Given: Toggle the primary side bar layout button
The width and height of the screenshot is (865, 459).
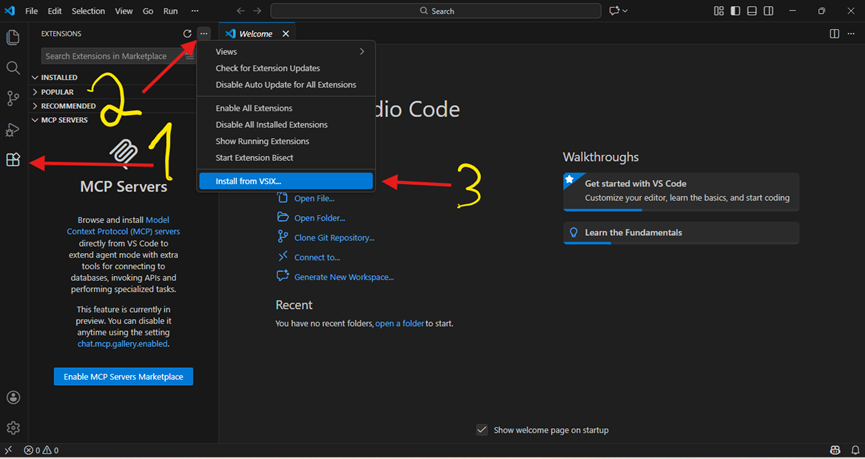Looking at the screenshot, I should [735, 11].
